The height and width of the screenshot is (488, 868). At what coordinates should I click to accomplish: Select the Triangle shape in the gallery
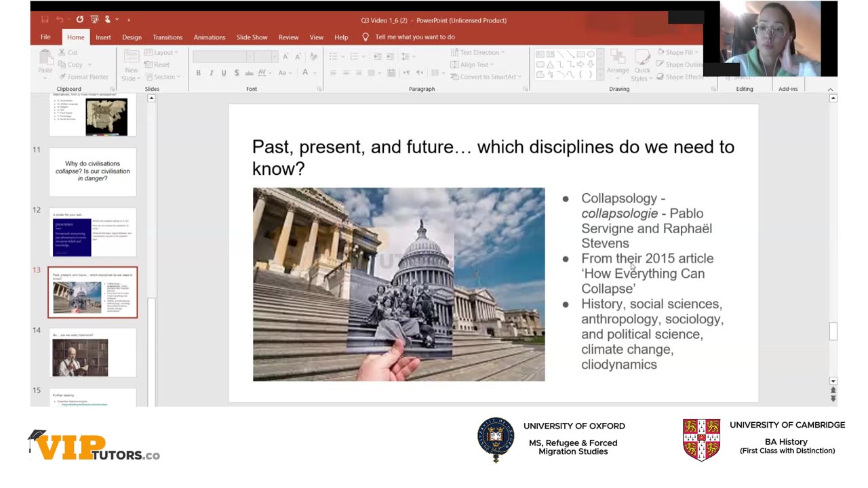click(550, 64)
